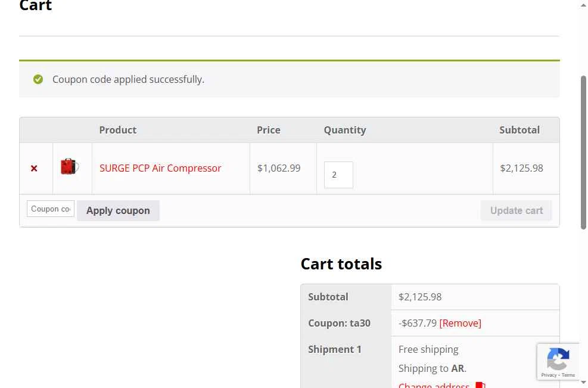588x388 pixels.
Task: Click the 'Free shipping' text
Action: tap(428, 349)
